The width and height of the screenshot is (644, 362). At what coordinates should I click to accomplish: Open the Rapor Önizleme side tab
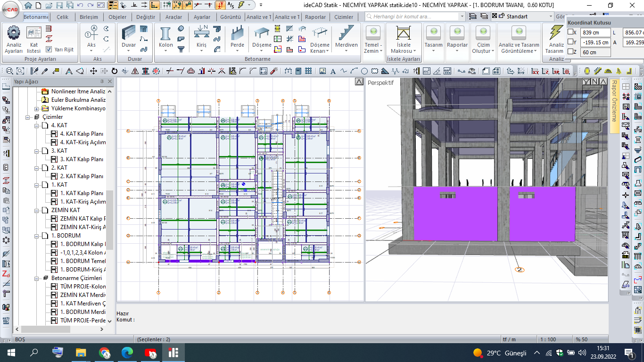(x=614, y=107)
